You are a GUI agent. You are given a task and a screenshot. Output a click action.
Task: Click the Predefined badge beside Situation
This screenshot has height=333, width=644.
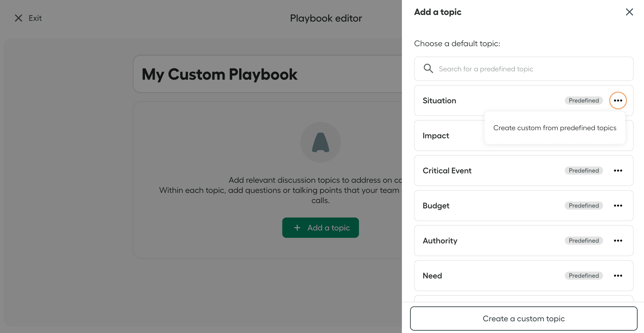584,101
